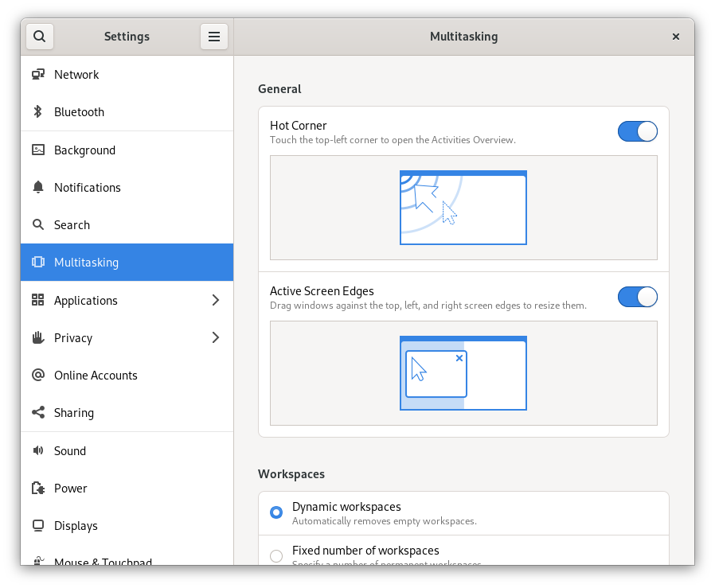The width and height of the screenshot is (715, 588).
Task: Open the Network settings panel
Action: point(127,74)
